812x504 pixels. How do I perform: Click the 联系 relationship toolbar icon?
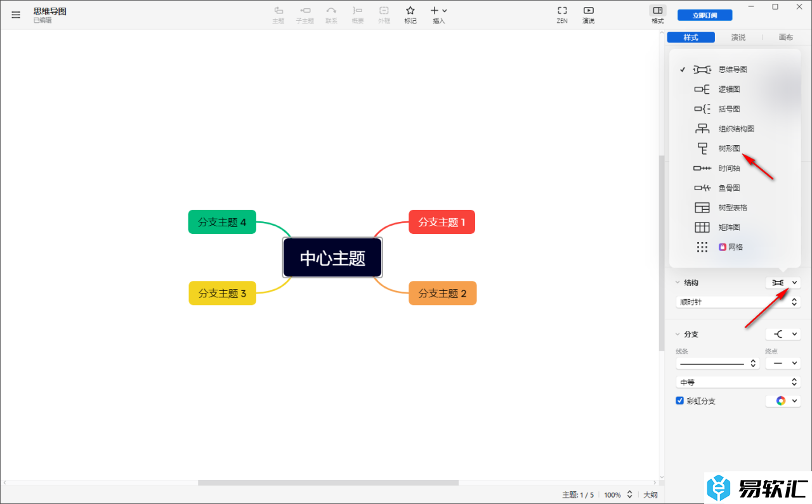(331, 15)
